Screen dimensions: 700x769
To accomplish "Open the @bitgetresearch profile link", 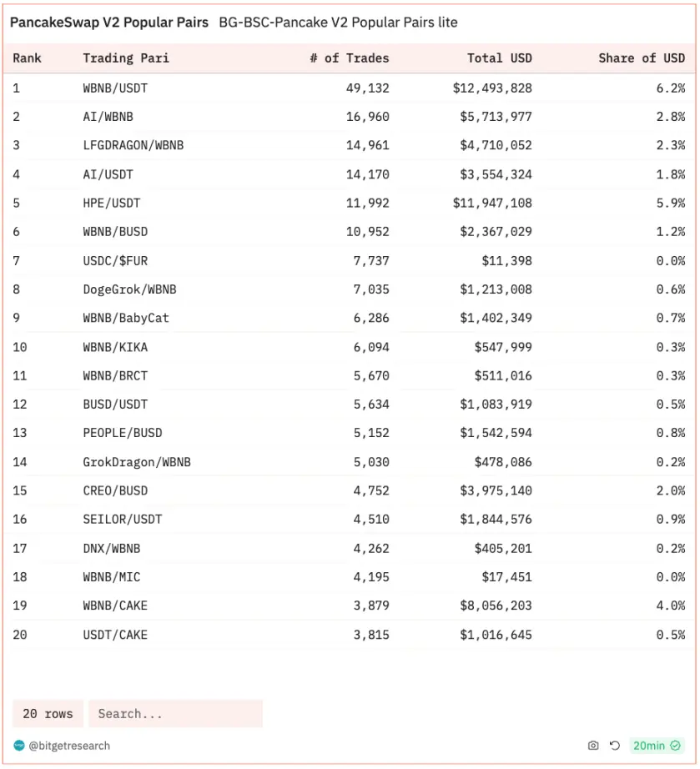I will [69, 746].
